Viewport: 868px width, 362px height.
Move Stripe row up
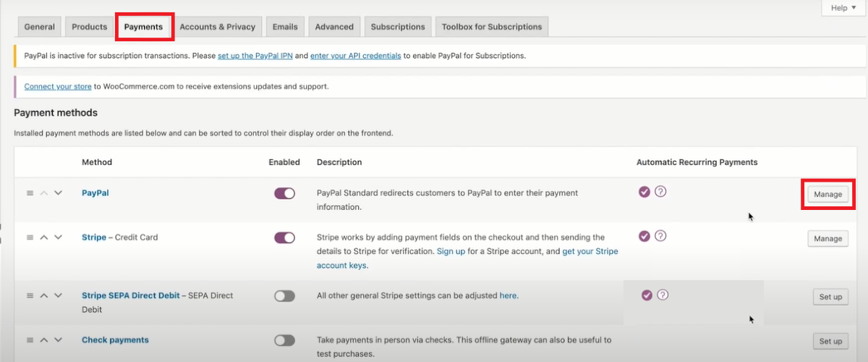pos(44,237)
